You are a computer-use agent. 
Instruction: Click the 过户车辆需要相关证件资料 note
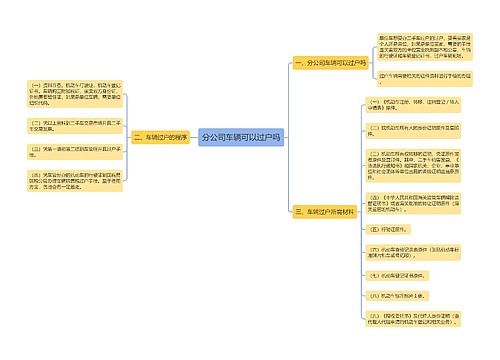(x=425, y=79)
